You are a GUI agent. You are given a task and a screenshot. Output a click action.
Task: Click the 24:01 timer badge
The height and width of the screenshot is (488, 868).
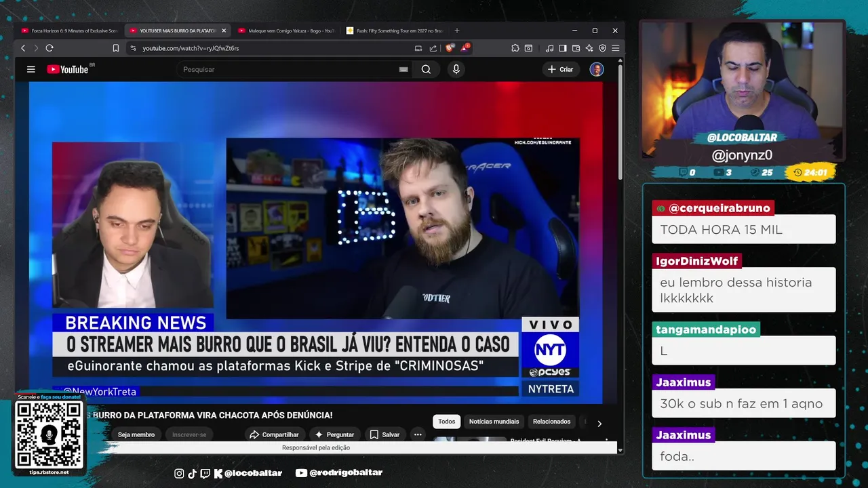[x=810, y=172]
